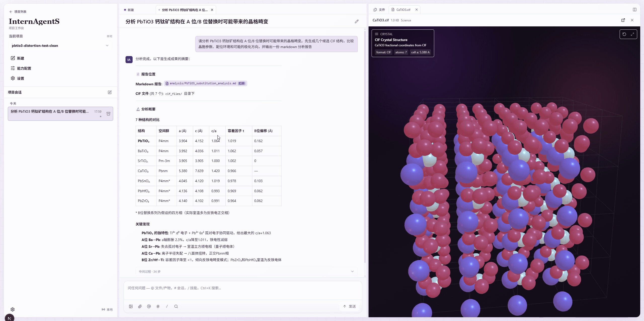This screenshot has width=644, height=321.
Task: Close the CaTiO3.cif file preview
Action: tap(632, 20)
